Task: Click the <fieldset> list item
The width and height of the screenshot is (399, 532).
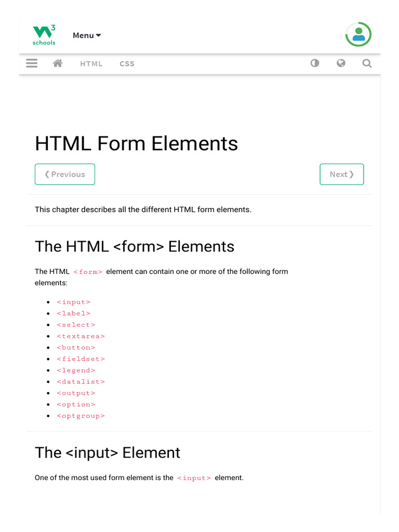Action: 81,359
